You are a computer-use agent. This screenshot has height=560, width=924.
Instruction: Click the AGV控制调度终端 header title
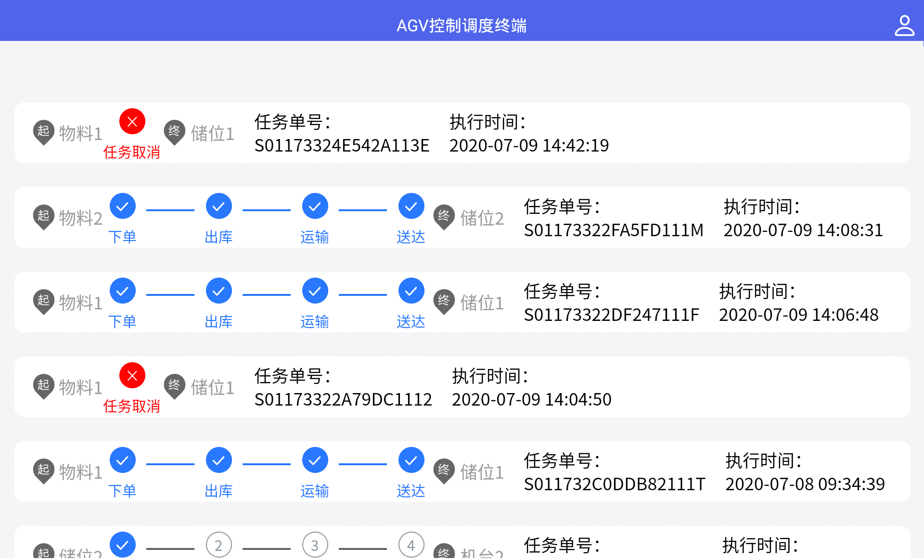coord(462,25)
